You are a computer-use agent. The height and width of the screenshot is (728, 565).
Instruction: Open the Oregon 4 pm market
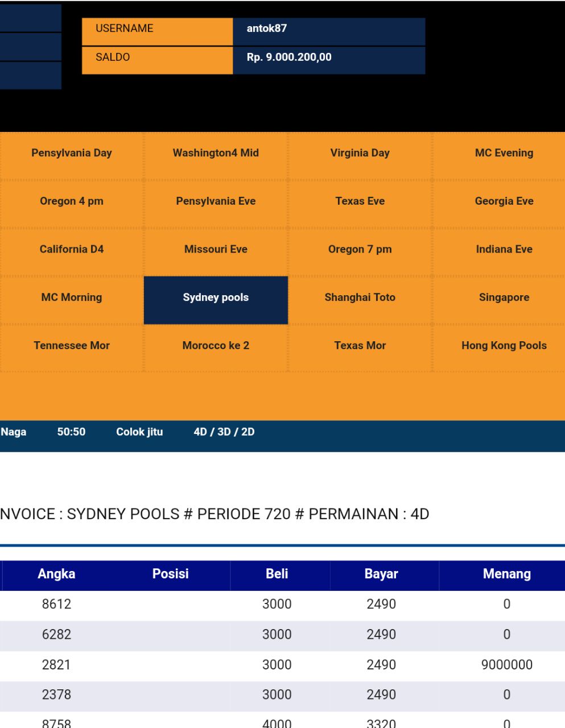coord(72,201)
